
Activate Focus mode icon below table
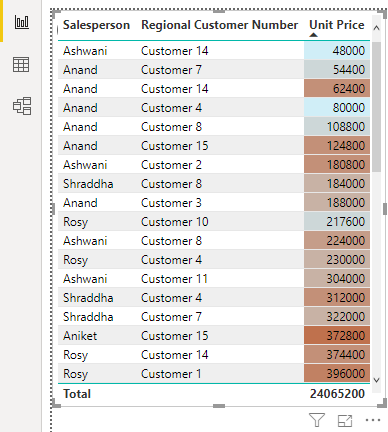click(345, 421)
